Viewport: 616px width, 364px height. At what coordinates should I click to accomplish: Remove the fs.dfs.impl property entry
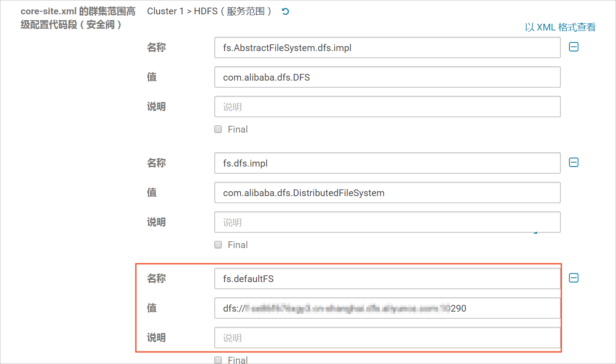573,163
